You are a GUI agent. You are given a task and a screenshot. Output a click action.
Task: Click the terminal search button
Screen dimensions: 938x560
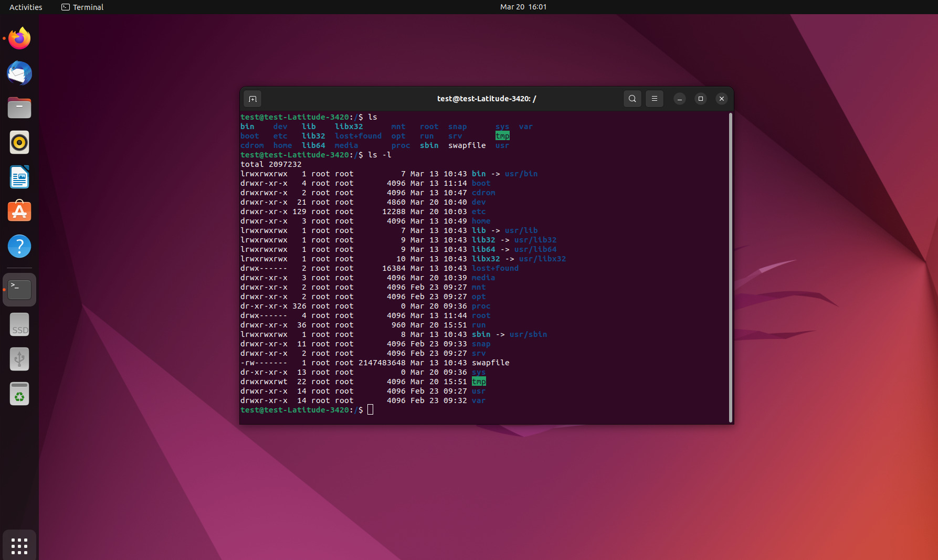point(633,99)
